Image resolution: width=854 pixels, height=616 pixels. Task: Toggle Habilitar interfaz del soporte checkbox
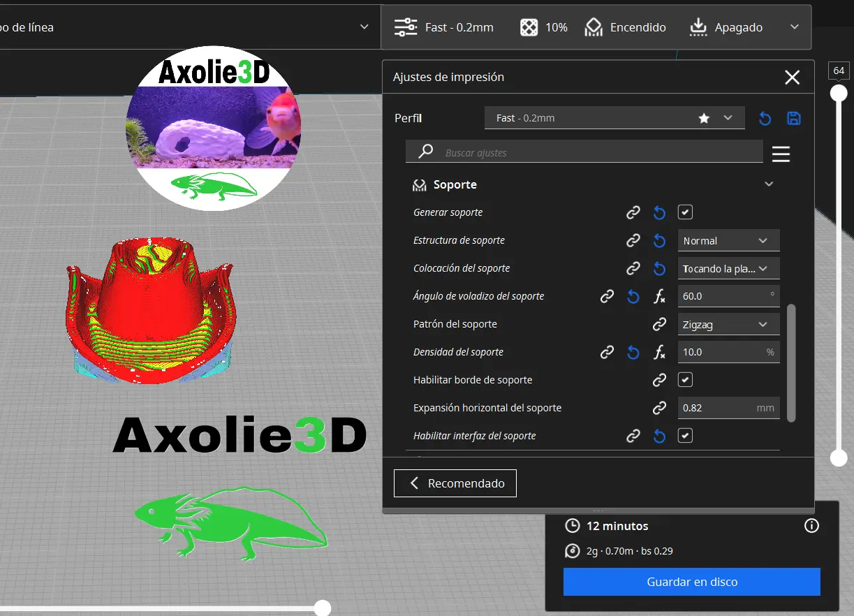[x=685, y=436]
